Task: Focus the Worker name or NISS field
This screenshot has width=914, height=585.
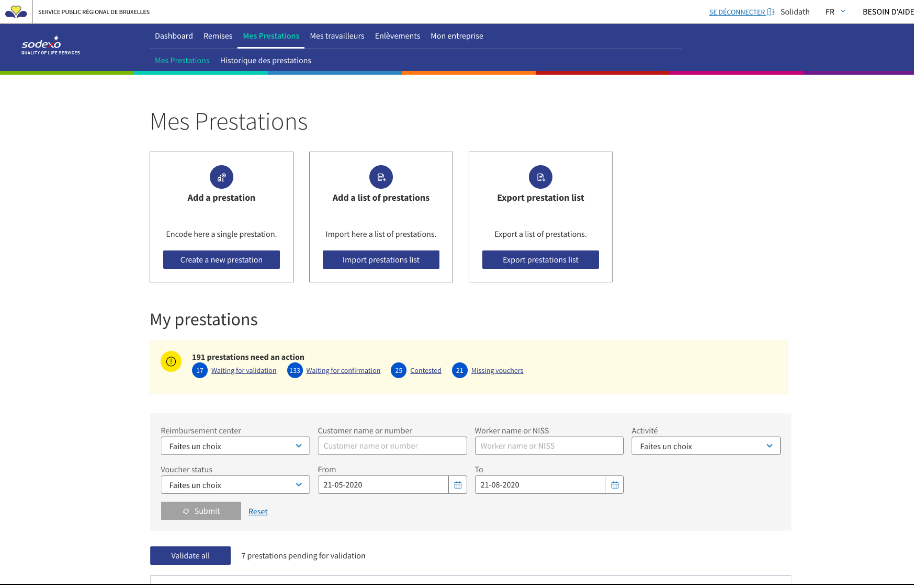Action: coord(549,446)
